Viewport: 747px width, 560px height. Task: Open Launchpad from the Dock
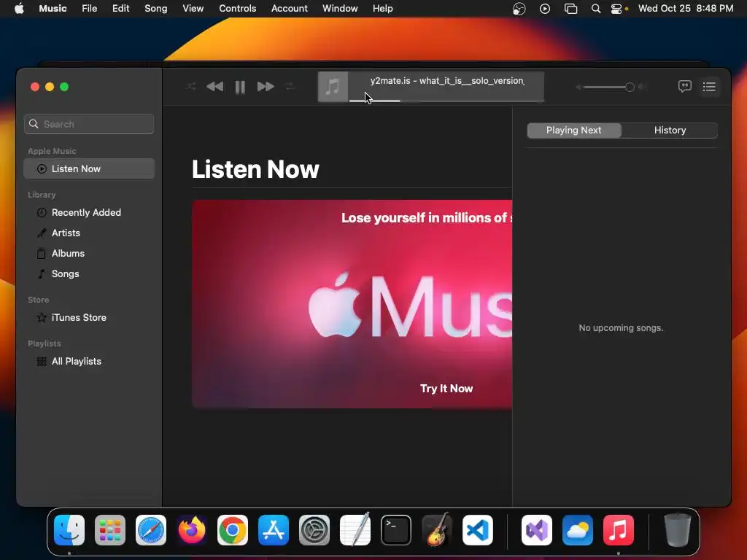click(110, 530)
